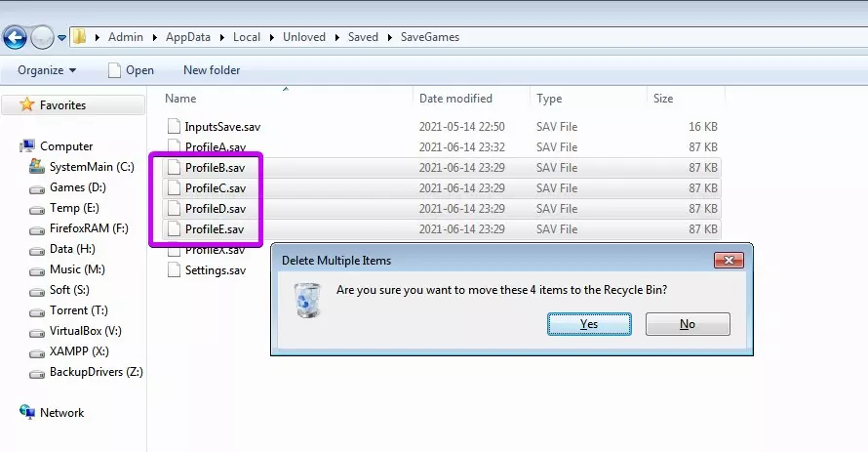The width and height of the screenshot is (868, 452).
Task: Click New folder in the toolbar
Action: (212, 70)
